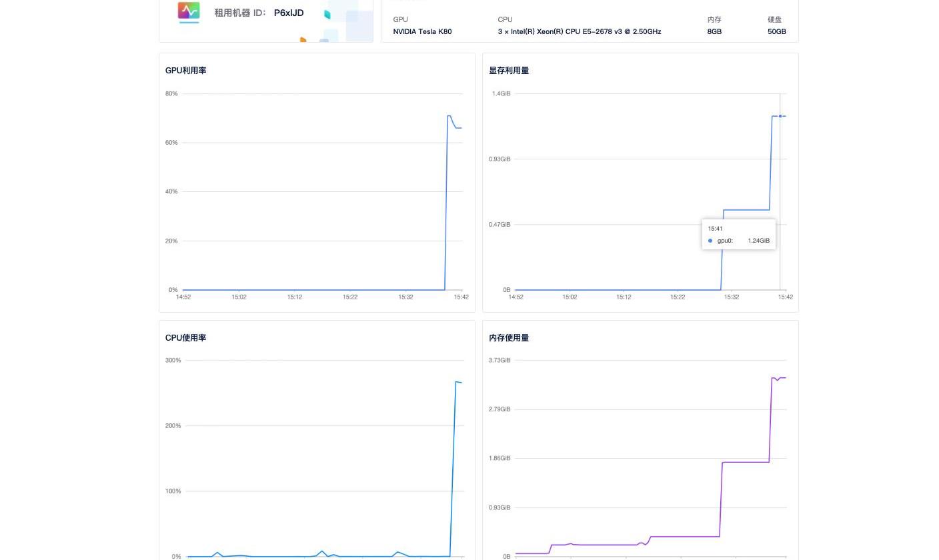Click the highlighted data point on 显存利用量 chart
Screen dimensions: 939x560
[780, 116]
